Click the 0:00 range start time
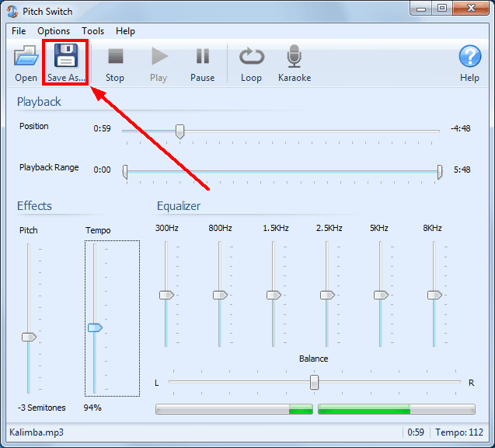 [x=102, y=170]
